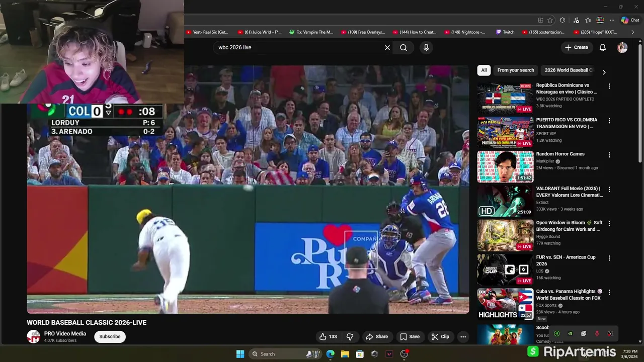Open options for Open Window in Bloom video

point(609,224)
